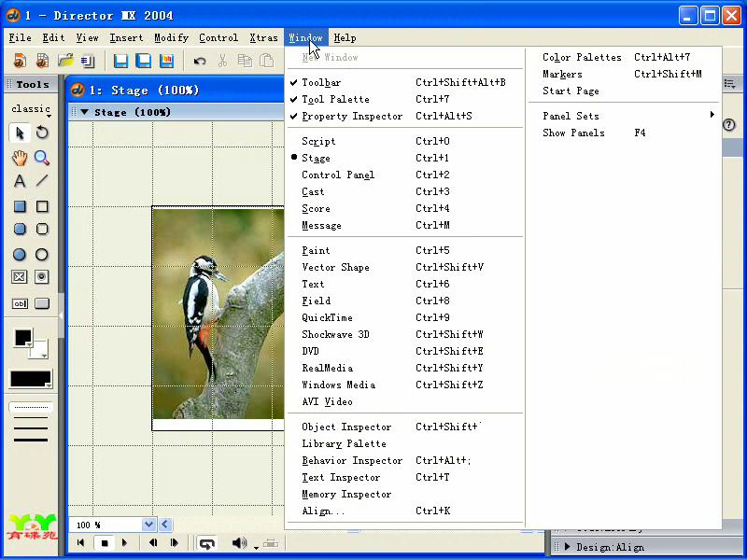747x560 pixels.
Task: Open the Xtras menu
Action: tap(263, 37)
